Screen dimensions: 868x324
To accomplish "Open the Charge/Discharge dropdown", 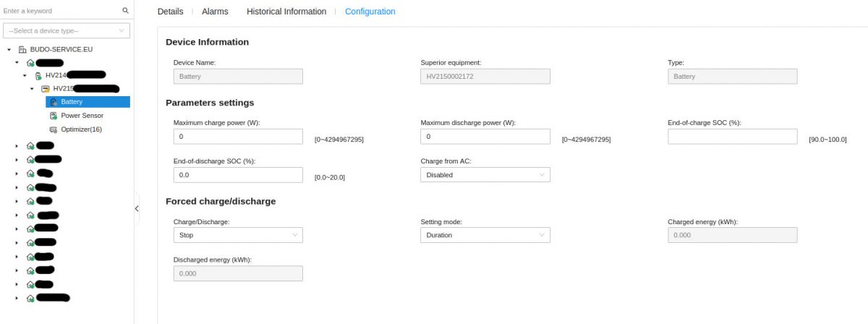I will (x=238, y=235).
